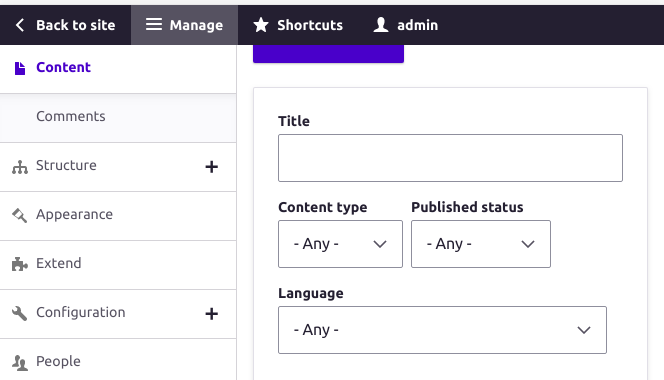Click the Title field label

(294, 121)
